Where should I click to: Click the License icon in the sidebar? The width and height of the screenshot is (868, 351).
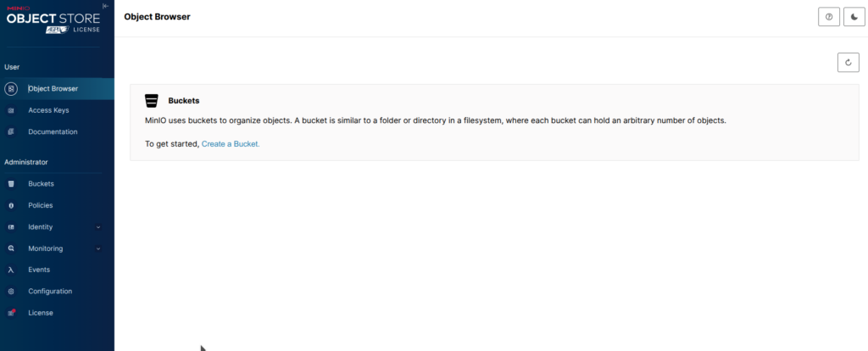point(11,313)
